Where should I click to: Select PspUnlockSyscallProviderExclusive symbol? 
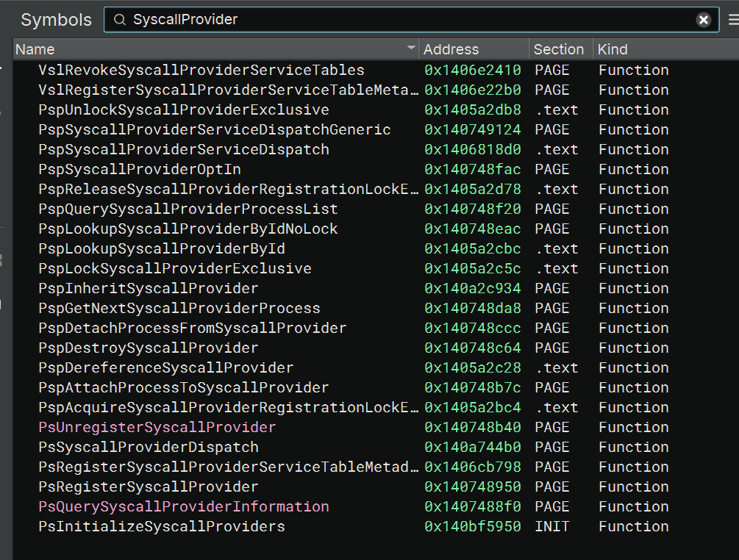click(184, 110)
